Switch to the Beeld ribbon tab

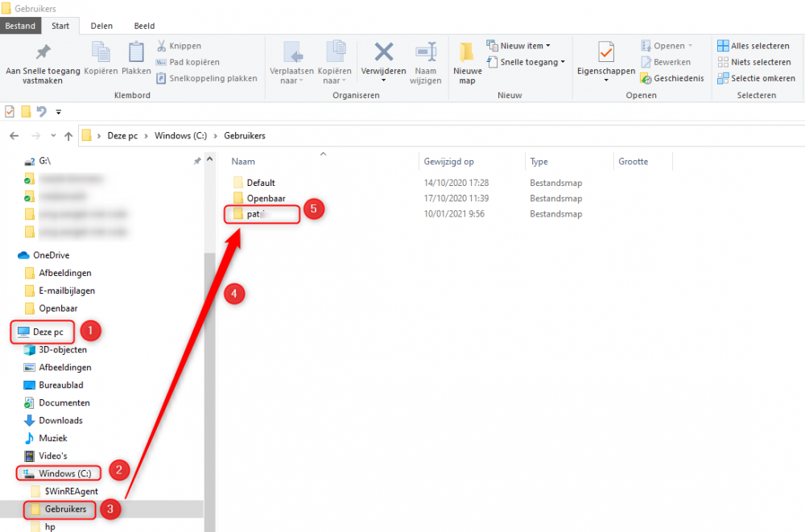144,26
